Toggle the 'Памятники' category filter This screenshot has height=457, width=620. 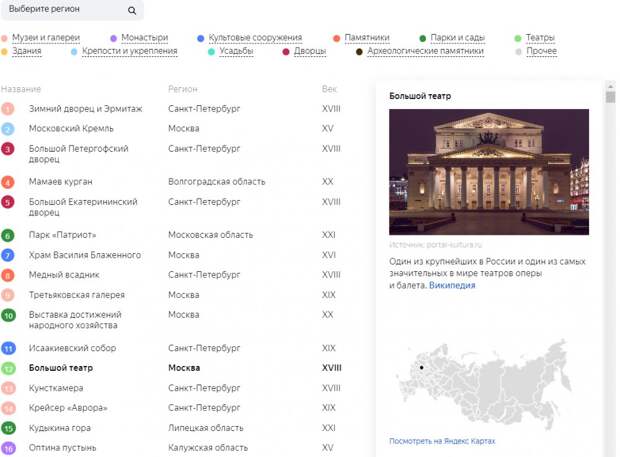tap(367, 38)
